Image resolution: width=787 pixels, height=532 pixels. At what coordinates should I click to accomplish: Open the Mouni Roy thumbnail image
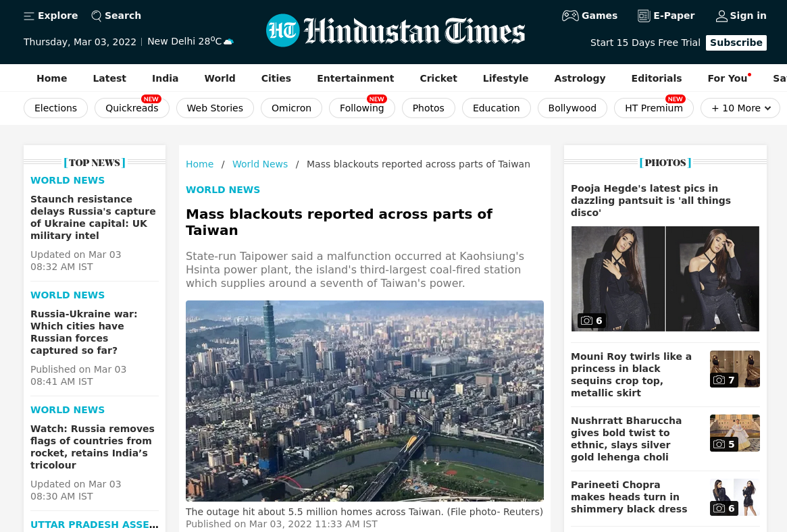735,369
